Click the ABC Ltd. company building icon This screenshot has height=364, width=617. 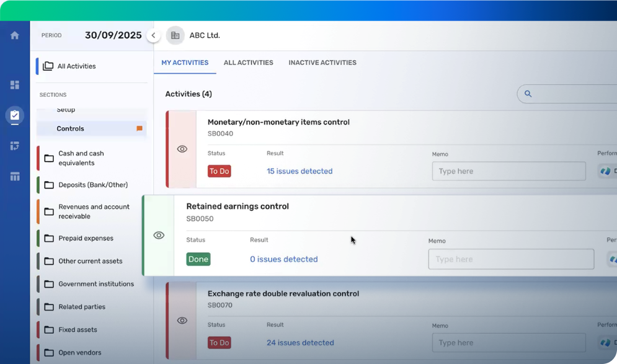[175, 35]
